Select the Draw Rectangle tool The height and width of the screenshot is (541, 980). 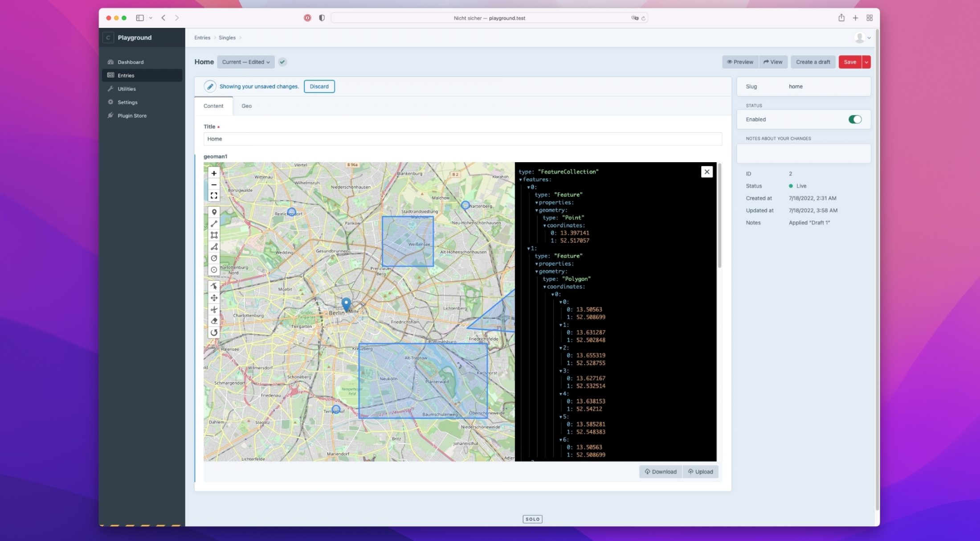click(x=214, y=235)
